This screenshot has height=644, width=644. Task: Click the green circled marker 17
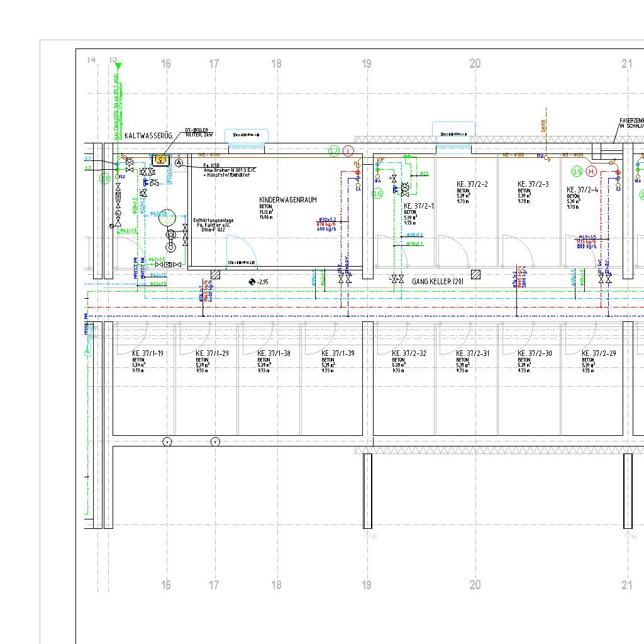coord(334,151)
